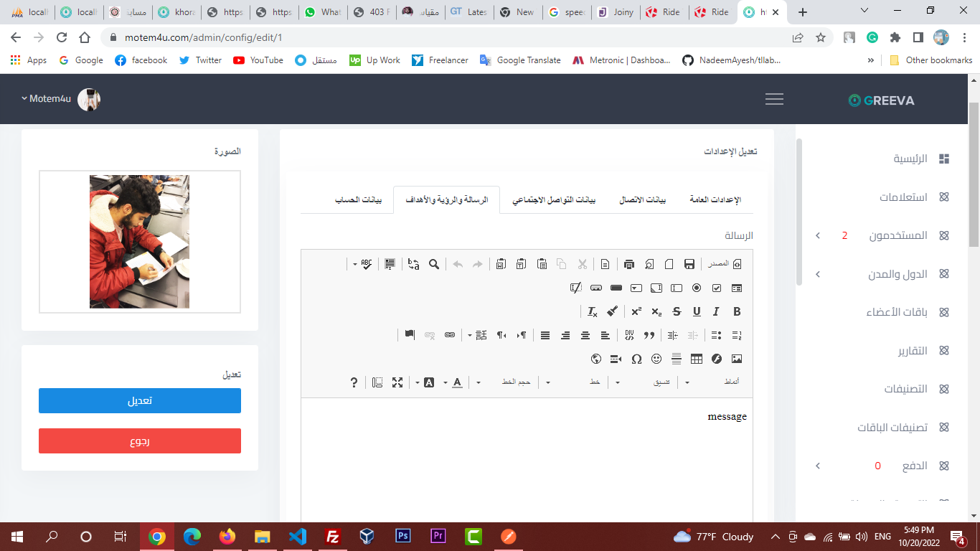
Task: Open the find magnifier tool in editor
Action: [434, 264]
